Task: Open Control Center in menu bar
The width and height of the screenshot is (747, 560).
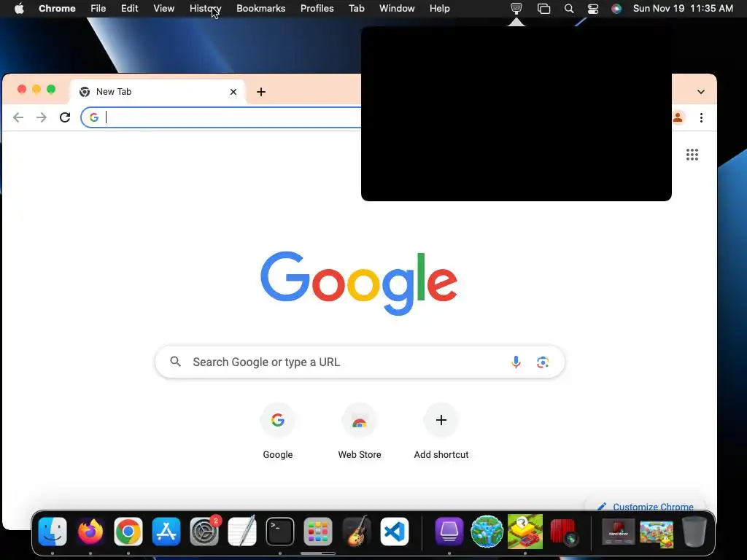Action: (593, 9)
